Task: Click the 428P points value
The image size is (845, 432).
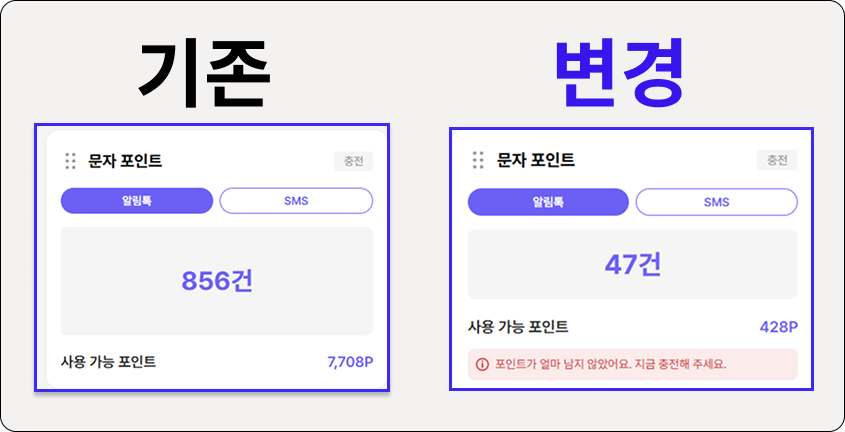Action: tap(778, 327)
